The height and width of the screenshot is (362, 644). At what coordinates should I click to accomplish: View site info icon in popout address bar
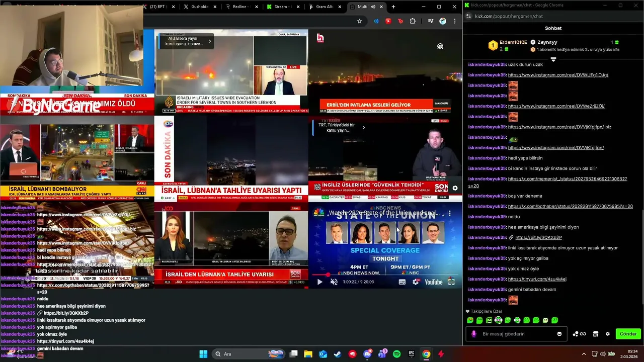point(469,16)
